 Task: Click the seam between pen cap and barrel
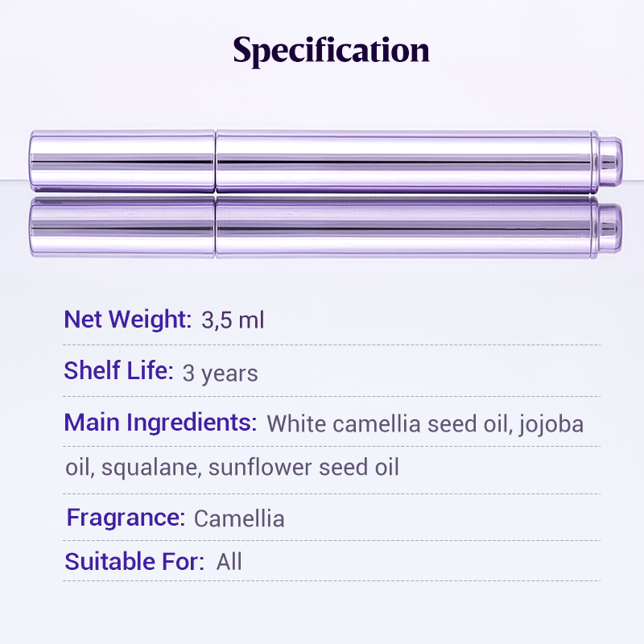tap(216, 161)
